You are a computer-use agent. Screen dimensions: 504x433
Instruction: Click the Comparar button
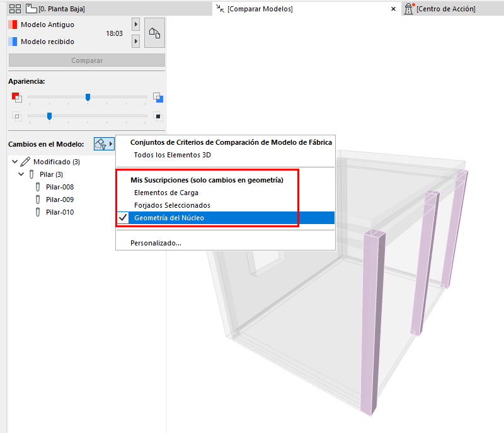coord(87,60)
